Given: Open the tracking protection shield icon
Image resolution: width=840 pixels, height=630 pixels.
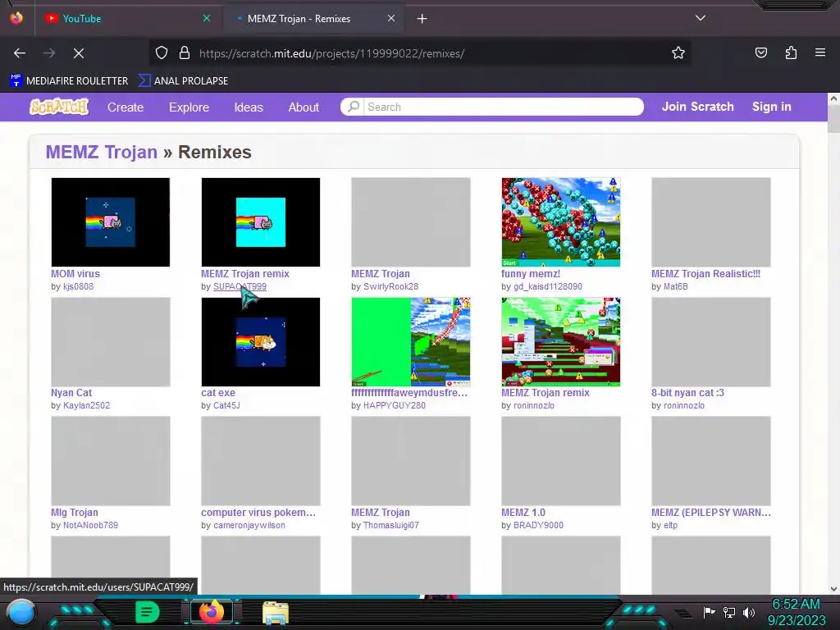Looking at the screenshot, I should point(162,53).
